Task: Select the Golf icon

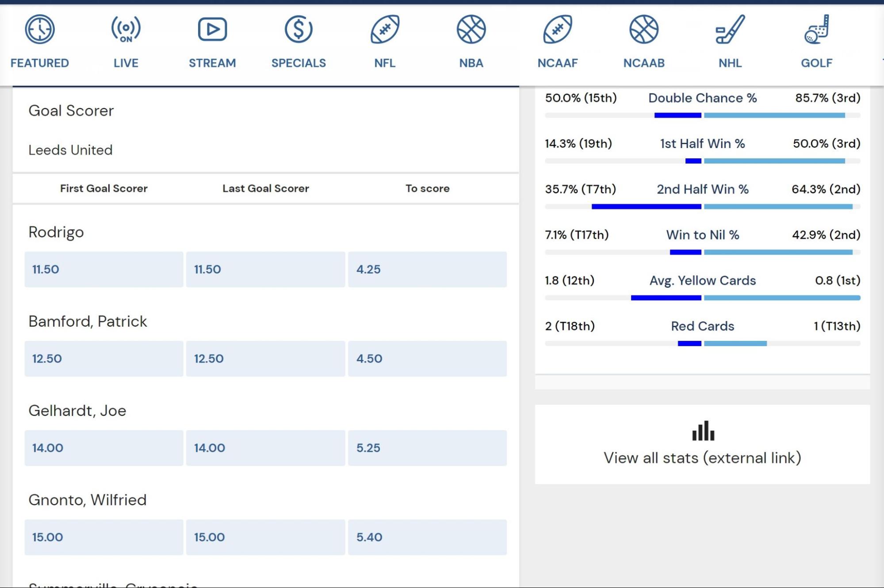Action: (x=816, y=30)
